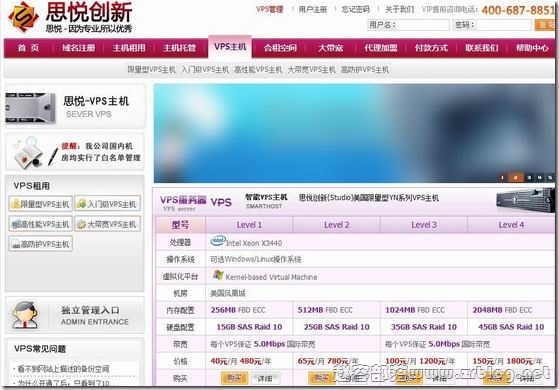Image resolution: width=559 pixels, height=390 pixels.
Task: Click the sidebar 高防护VPS主机 button
Action: pyautogui.click(x=41, y=244)
